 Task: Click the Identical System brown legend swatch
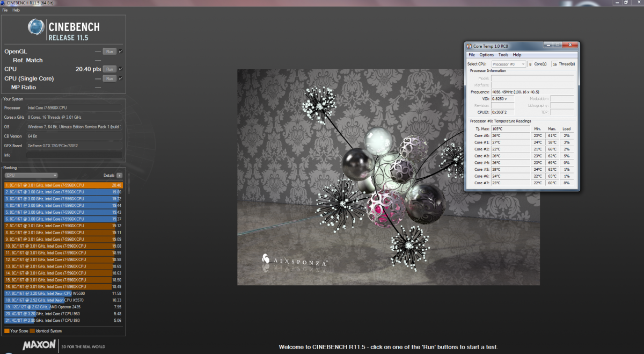pos(32,330)
